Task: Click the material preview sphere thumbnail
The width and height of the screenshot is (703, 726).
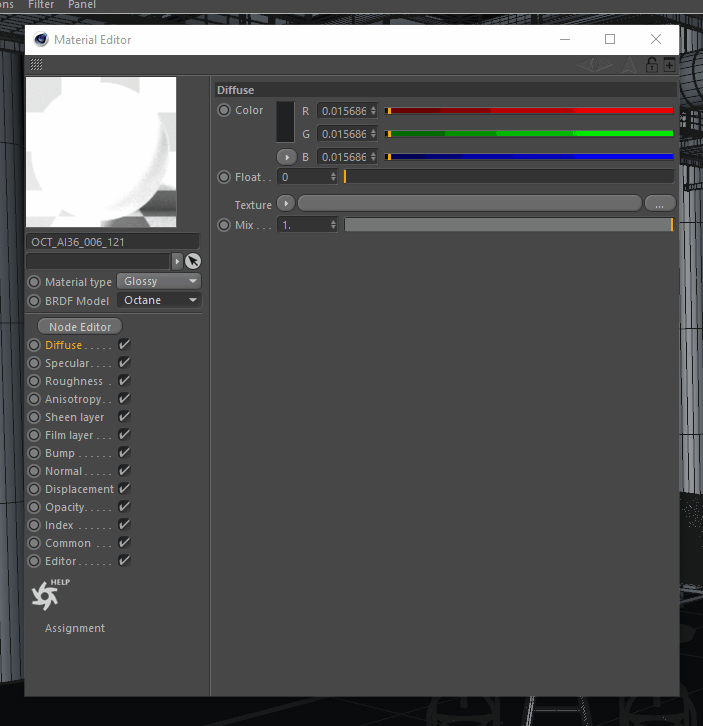Action: (x=101, y=152)
